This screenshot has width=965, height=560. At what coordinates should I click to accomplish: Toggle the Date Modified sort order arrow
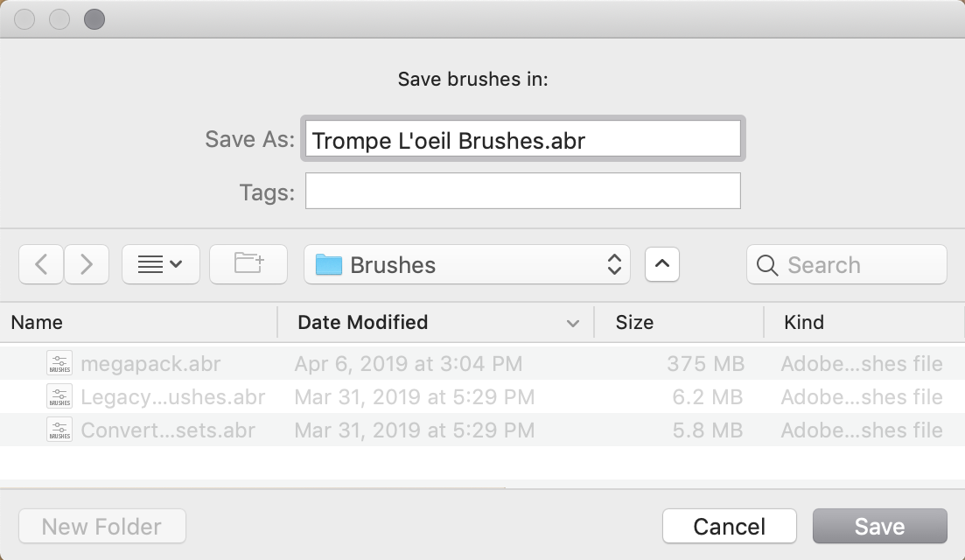click(x=573, y=323)
